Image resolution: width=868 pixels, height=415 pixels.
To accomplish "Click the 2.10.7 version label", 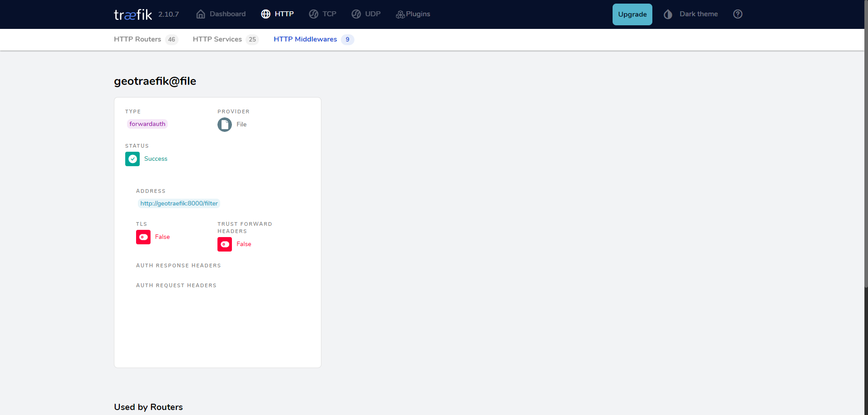I will pos(169,14).
